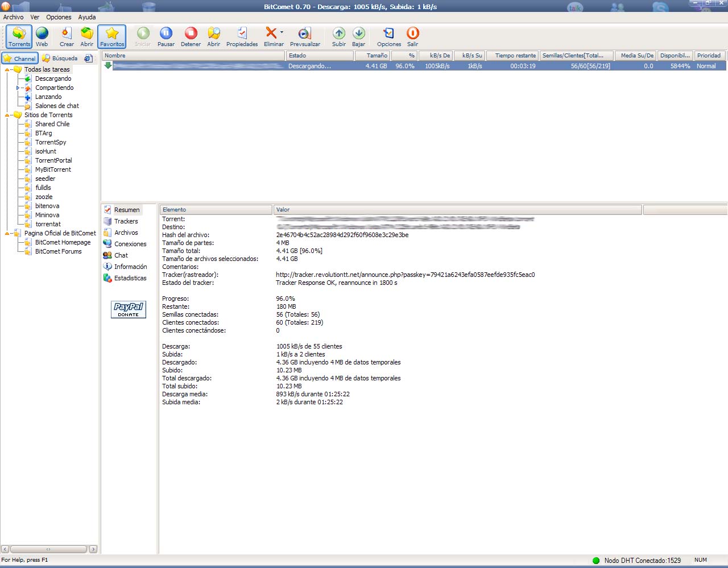This screenshot has height=568, width=728.
Task: Click the tracker announce URL value
Action: 406,275
